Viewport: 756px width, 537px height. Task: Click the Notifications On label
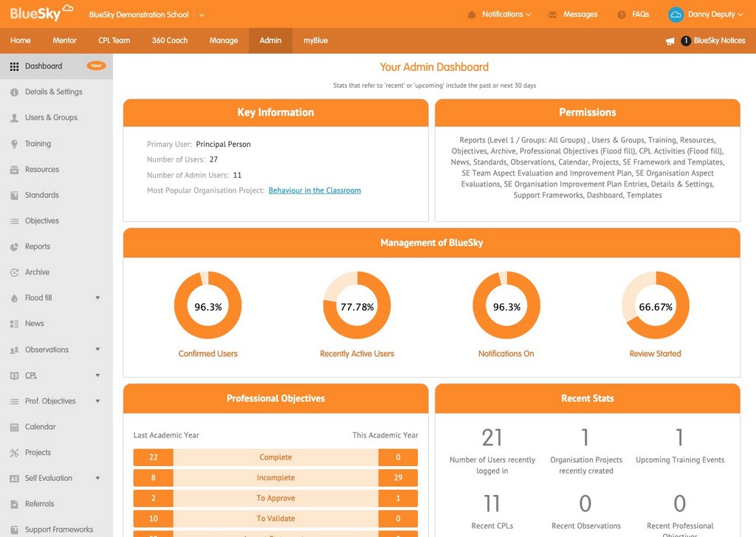[x=506, y=353]
